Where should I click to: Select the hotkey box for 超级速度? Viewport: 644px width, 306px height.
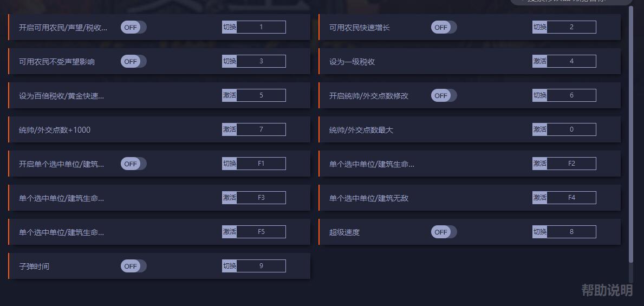(x=571, y=232)
